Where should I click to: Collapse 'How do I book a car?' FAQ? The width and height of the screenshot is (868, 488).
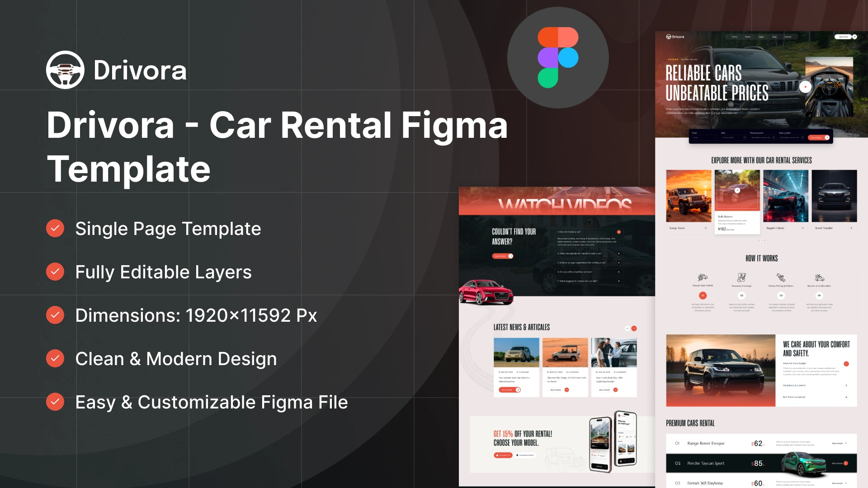pos(619,232)
